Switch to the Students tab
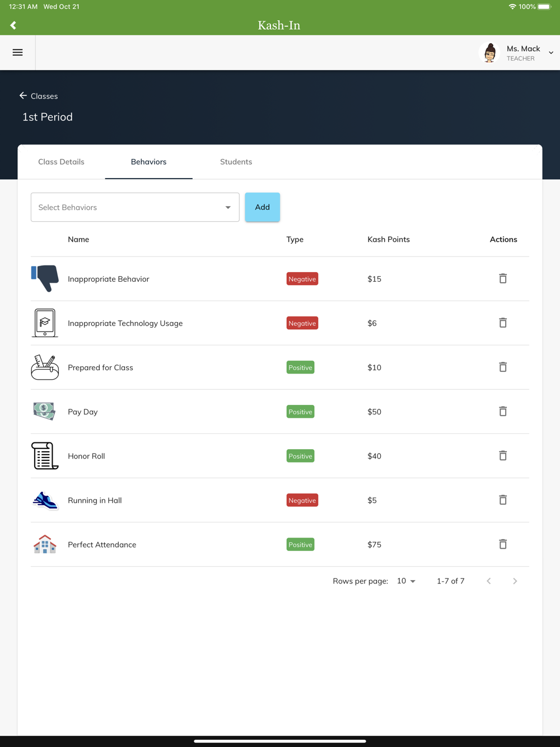 [x=236, y=162]
